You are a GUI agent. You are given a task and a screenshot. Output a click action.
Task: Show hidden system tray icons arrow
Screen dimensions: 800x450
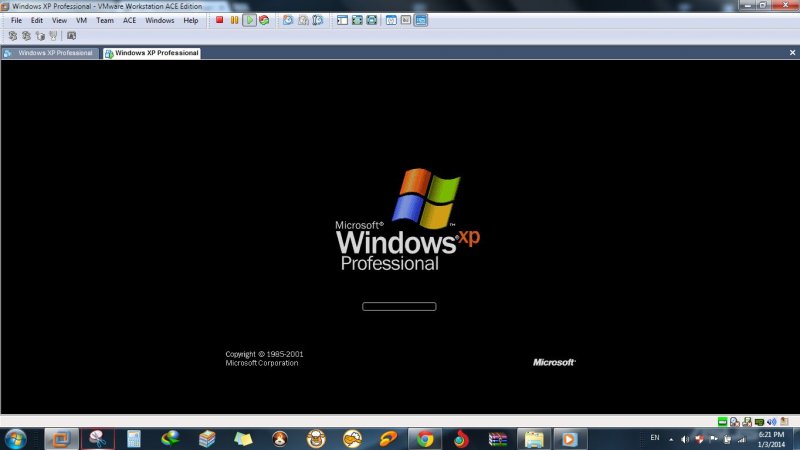click(671, 439)
